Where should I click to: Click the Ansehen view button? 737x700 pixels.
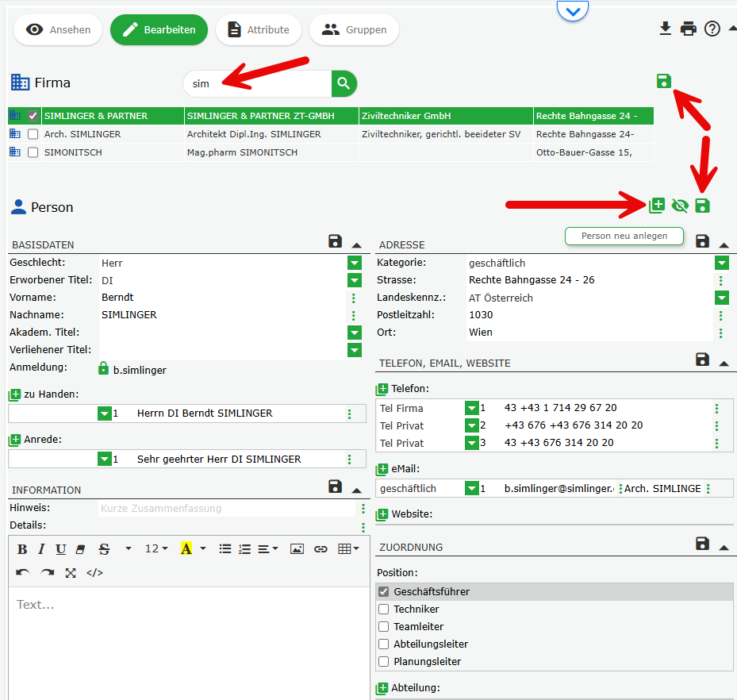[x=58, y=30]
